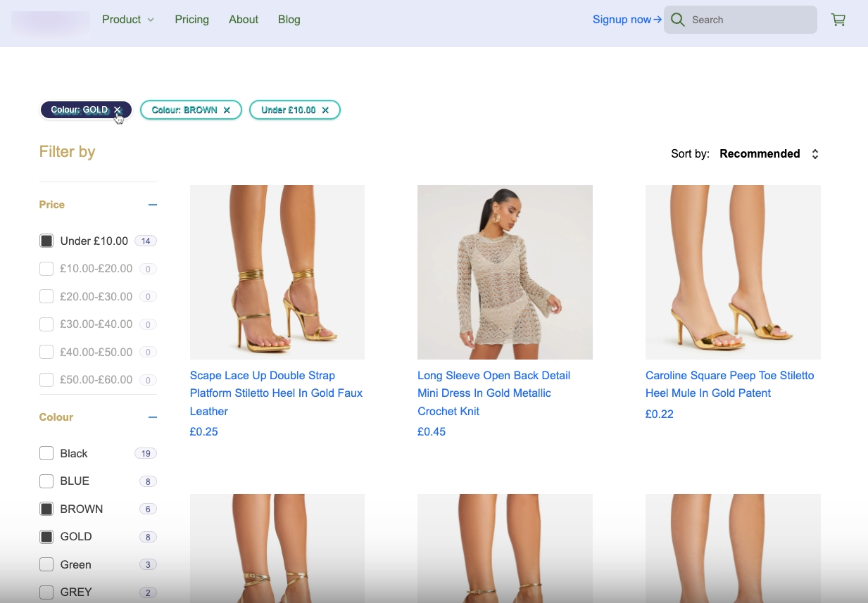The height and width of the screenshot is (603, 868).
Task: Remove the "Colour: BROWN" filter chip
Action: (227, 110)
